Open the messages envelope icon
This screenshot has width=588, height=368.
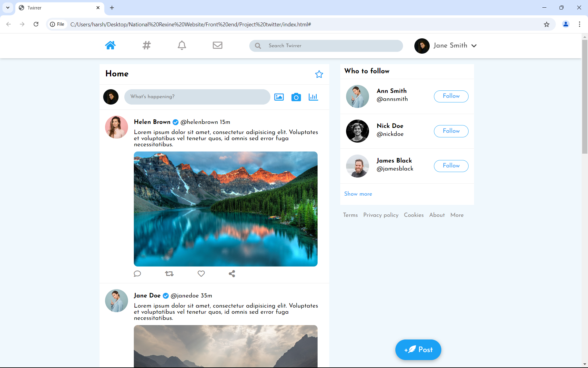[217, 45]
